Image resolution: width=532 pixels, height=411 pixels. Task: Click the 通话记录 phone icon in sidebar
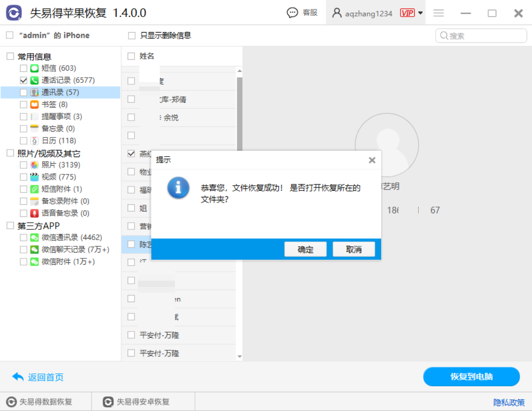click(33, 80)
